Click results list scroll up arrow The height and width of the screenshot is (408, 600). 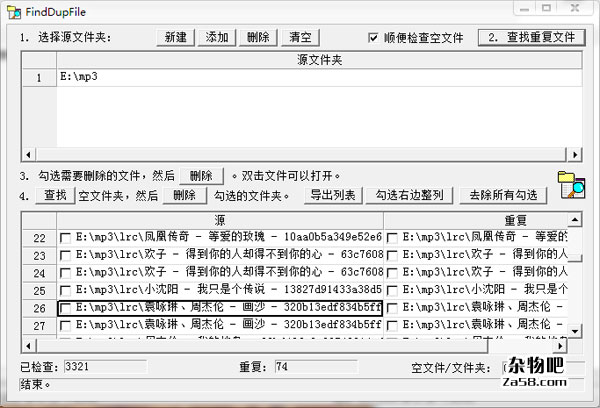pyautogui.click(x=575, y=220)
